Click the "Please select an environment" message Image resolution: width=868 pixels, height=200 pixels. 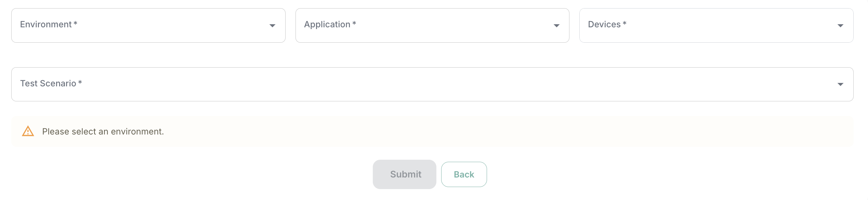tap(103, 132)
